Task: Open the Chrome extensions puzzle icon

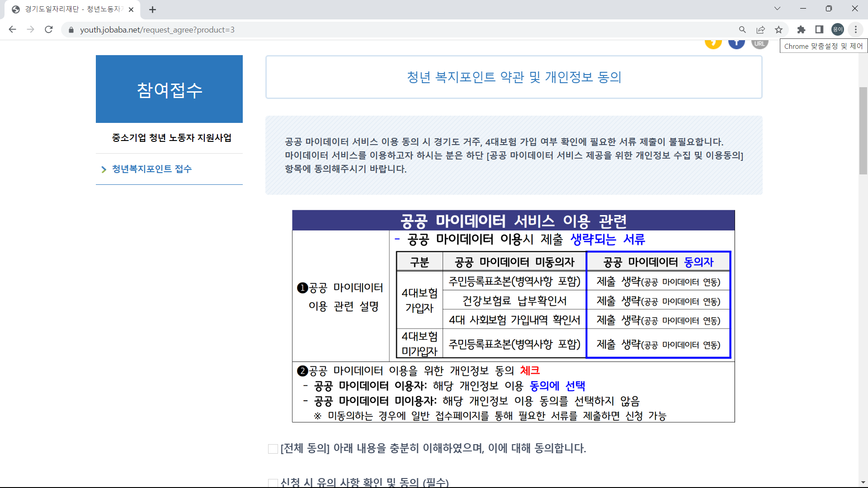Action: 802,29
